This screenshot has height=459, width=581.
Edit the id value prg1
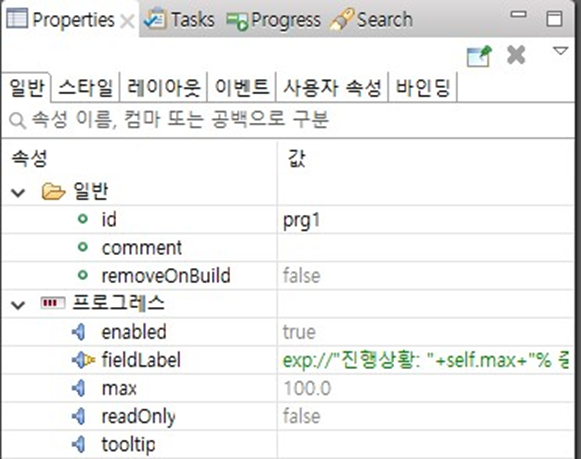pyautogui.click(x=425, y=219)
